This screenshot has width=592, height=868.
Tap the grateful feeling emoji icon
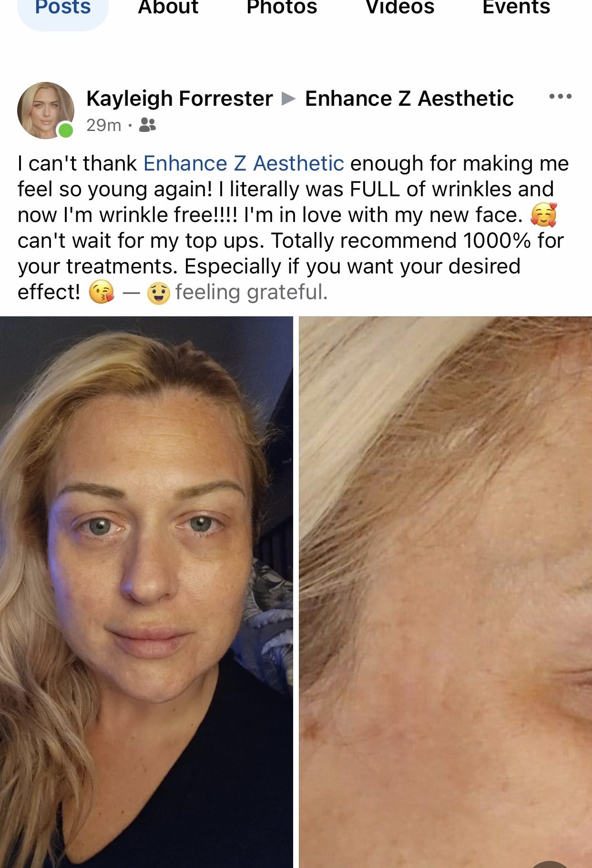pos(158,293)
